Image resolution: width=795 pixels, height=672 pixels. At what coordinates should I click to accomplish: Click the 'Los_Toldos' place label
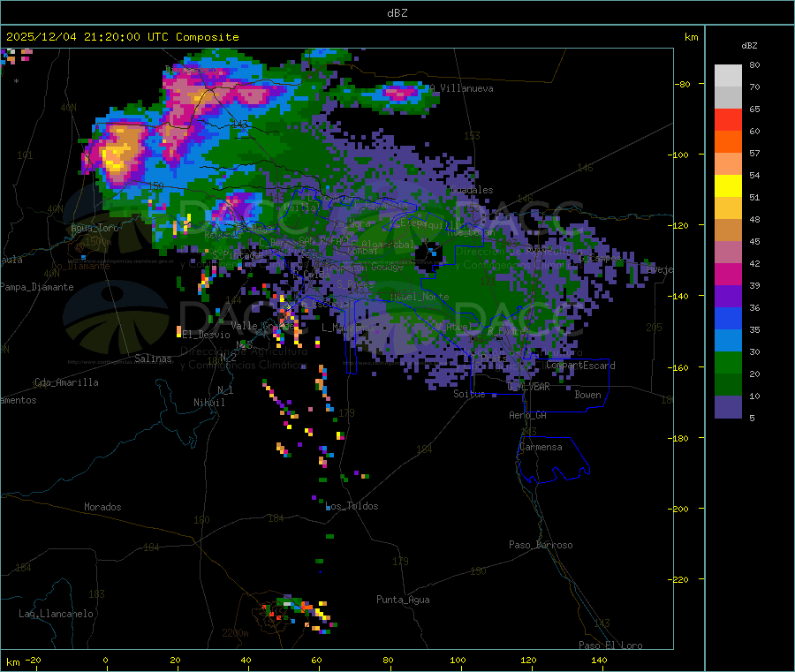(352, 506)
